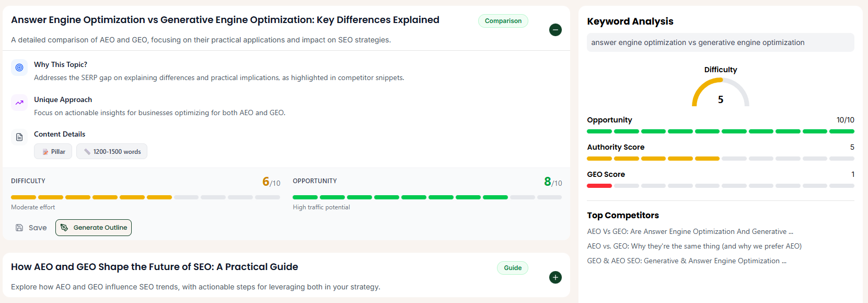Click the Save floppy disk icon

pyautogui.click(x=19, y=228)
